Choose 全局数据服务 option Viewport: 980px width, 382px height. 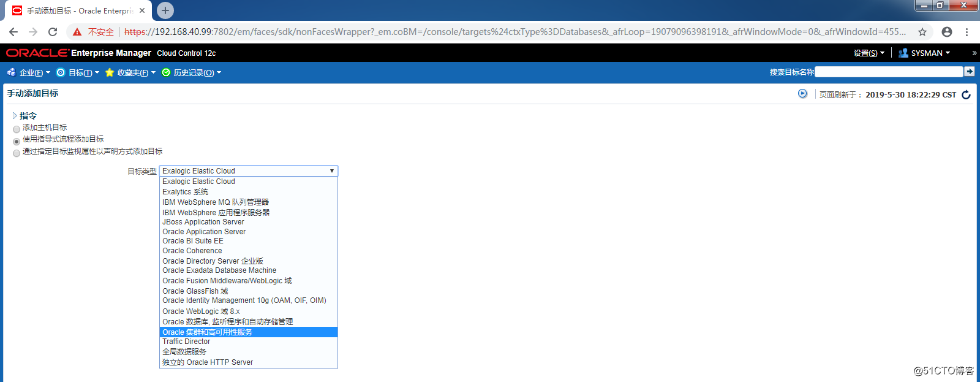coord(249,352)
